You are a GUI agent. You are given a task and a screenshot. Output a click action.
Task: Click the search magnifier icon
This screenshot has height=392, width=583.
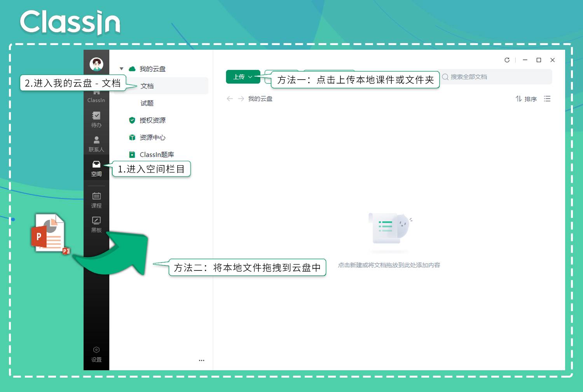(x=445, y=77)
